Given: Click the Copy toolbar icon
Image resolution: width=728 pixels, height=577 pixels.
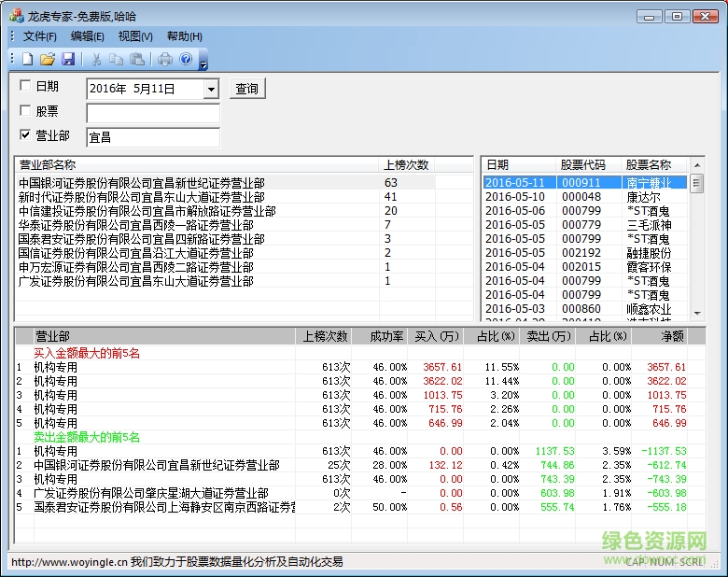Looking at the screenshot, I should pos(117,60).
